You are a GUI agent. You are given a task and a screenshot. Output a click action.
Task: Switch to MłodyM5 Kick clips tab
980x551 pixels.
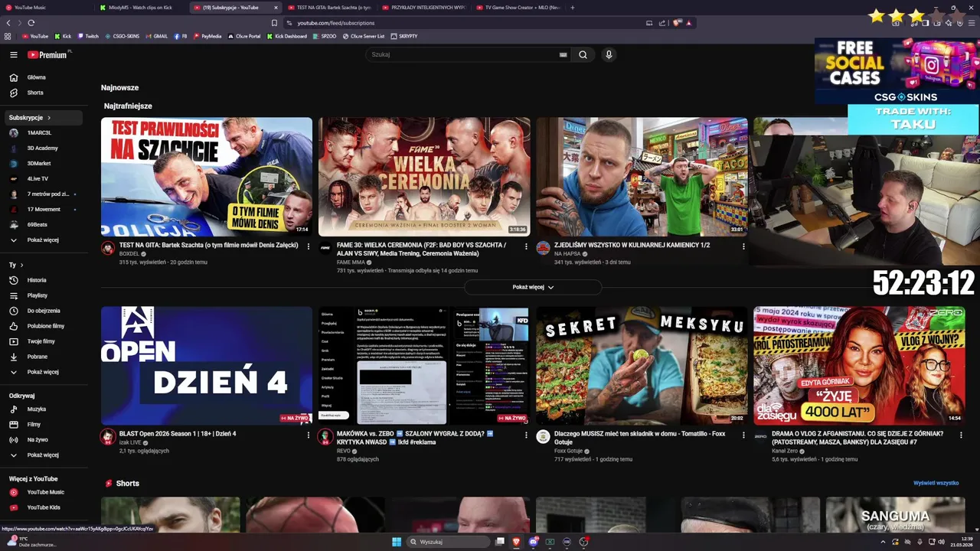point(141,7)
